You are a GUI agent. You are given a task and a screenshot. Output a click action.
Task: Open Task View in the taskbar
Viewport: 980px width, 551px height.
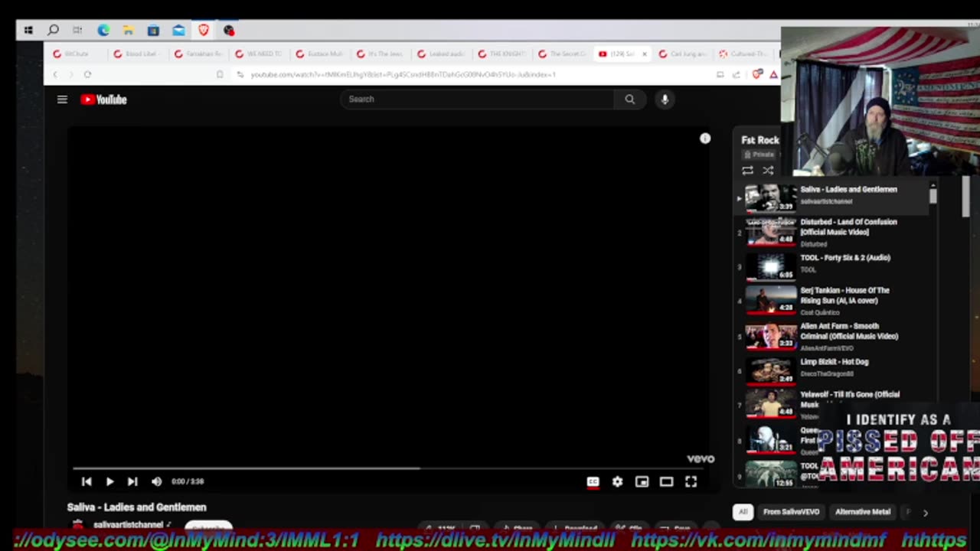tap(77, 31)
